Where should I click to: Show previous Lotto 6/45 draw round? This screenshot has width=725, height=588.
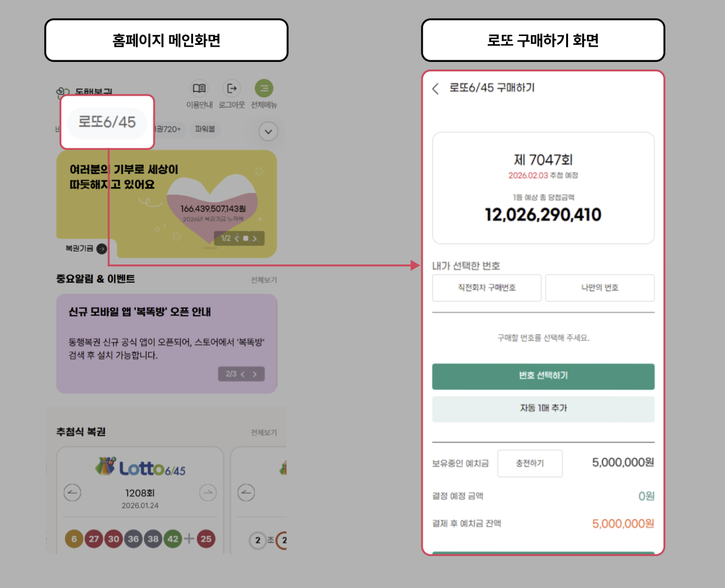(72, 492)
